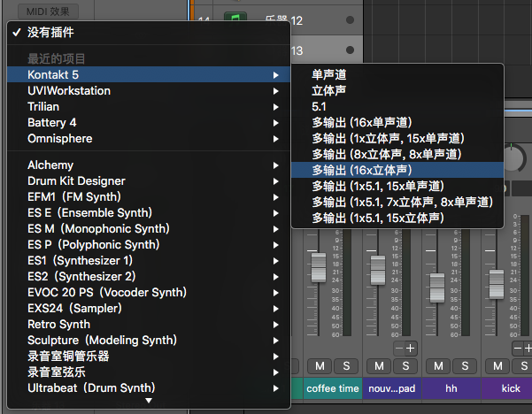
Task: Select Ultrabeat (Drum Synth) instrument
Action: coord(149,388)
